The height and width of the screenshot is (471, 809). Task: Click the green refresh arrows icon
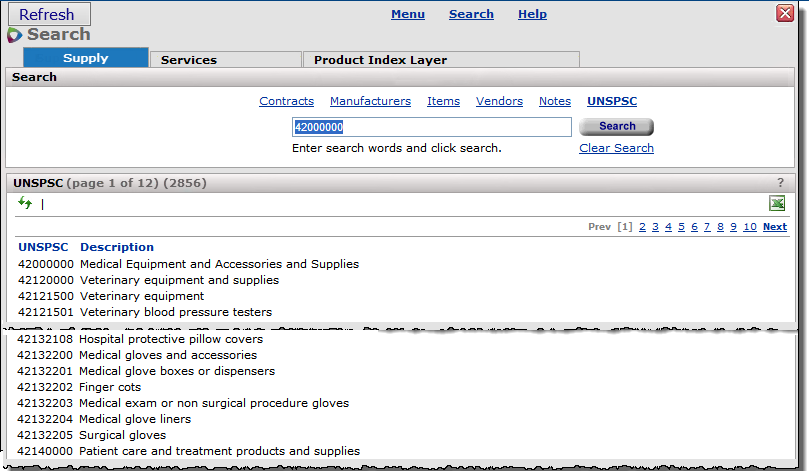25,204
